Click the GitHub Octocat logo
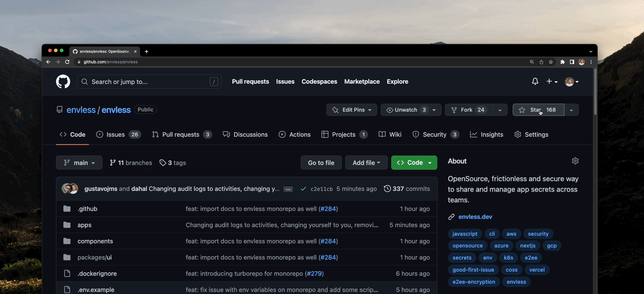Screen dimensions: 644x294 pos(63,82)
